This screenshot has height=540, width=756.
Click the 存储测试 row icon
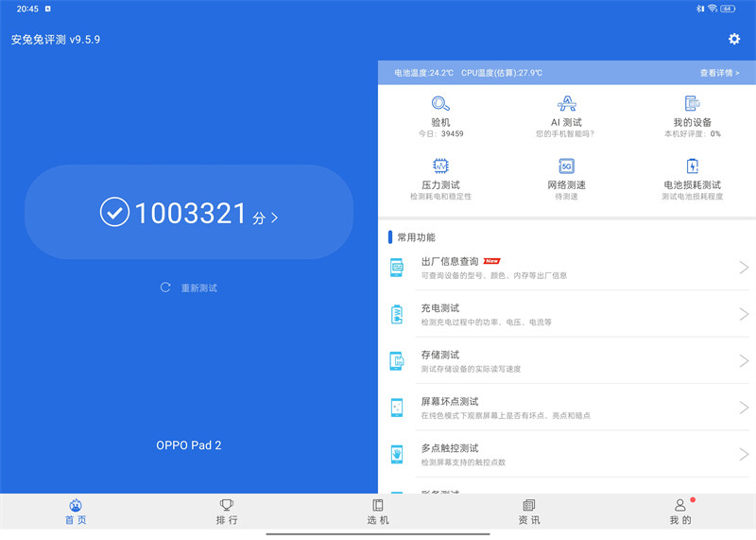point(396,361)
